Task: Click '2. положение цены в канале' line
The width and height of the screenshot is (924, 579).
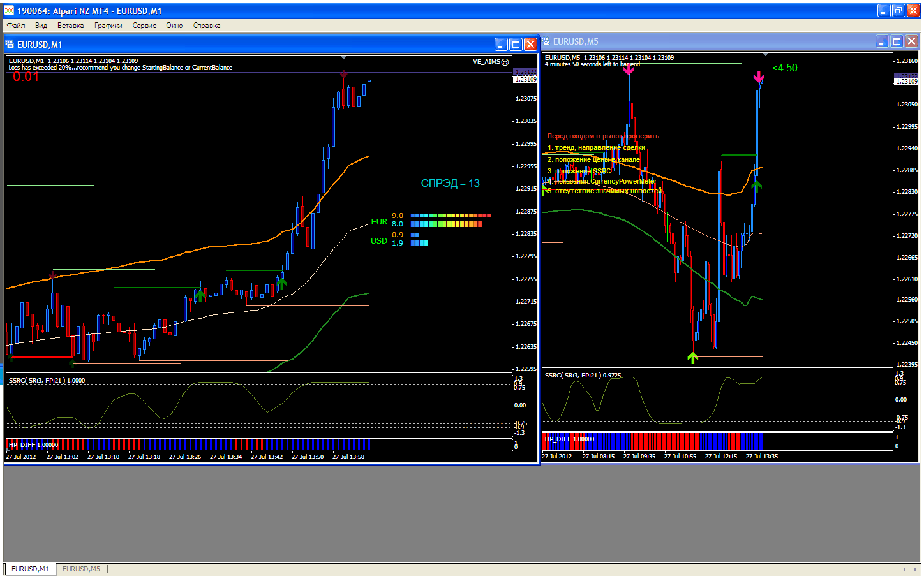Action: [593, 159]
